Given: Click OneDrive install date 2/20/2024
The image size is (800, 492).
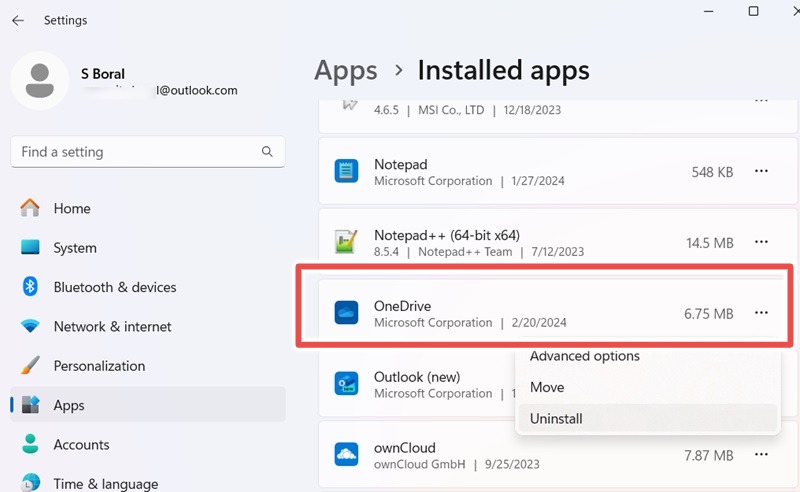Looking at the screenshot, I should pyautogui.click(x=539, y=323).
